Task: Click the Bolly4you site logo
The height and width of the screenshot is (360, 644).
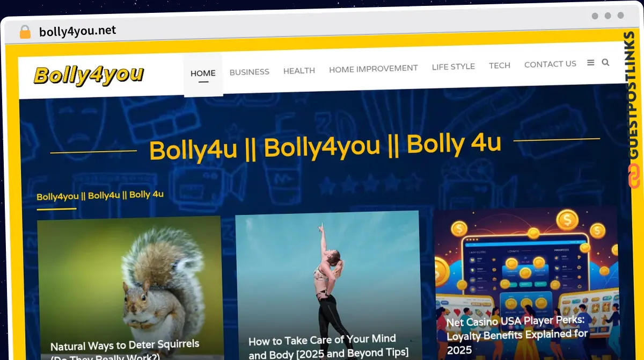Action: (x=89, y=75)
